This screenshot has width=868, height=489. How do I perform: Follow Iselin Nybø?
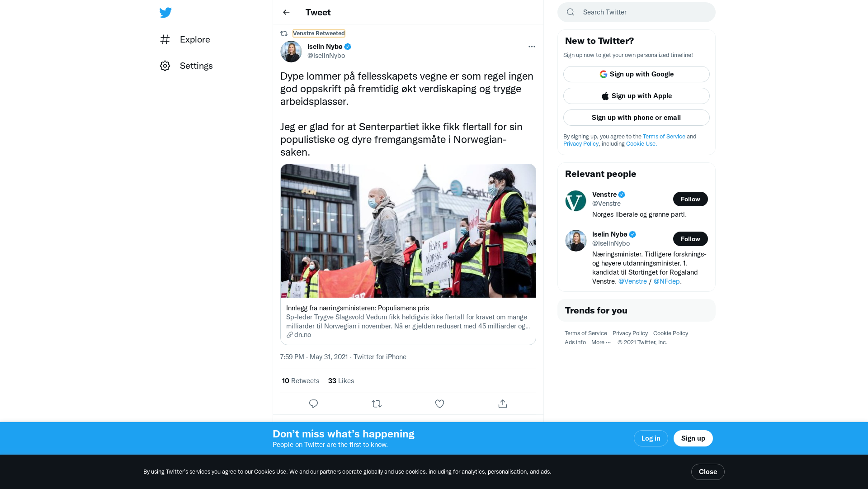click(690, 239)
